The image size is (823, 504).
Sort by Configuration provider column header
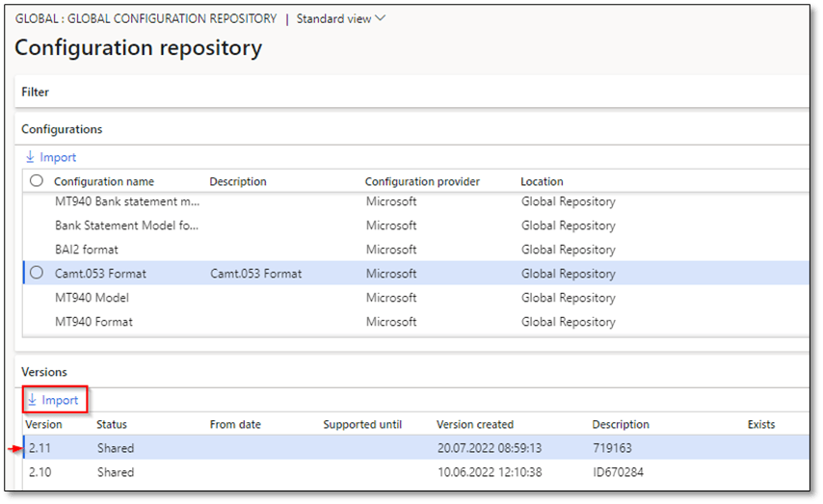point(422,181)
